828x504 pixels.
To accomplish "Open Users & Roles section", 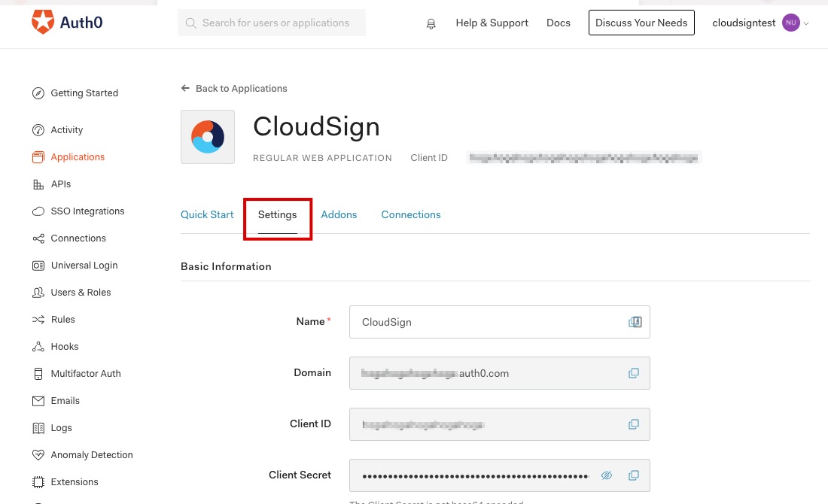I will click(81, 293).
